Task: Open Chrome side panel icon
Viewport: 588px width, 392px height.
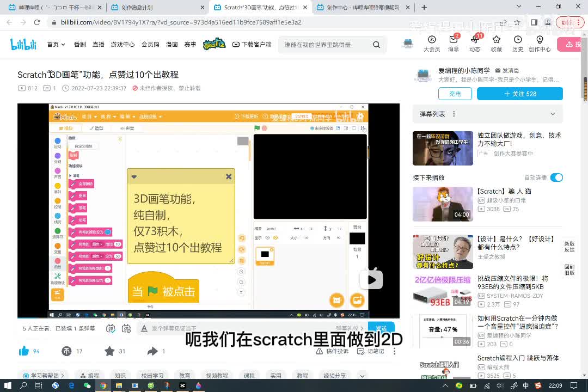Action: [534, 22]
